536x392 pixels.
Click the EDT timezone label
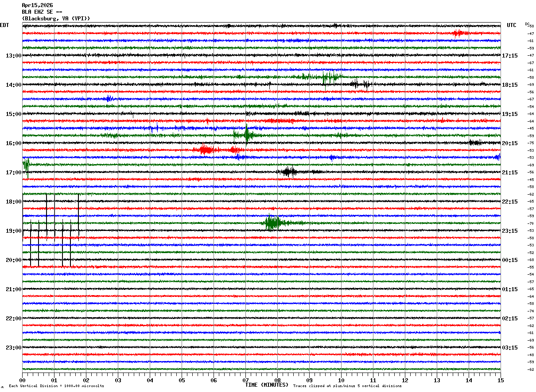[x=4, y=25]
